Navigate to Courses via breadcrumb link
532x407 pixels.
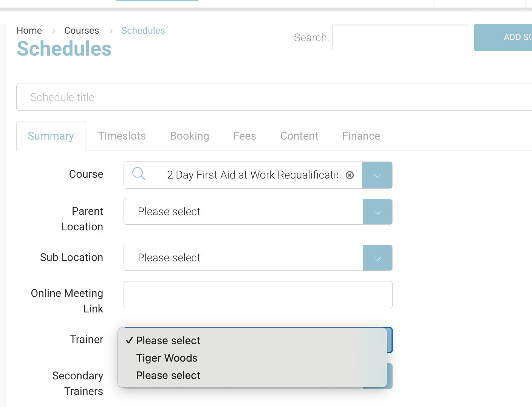(x=82, y=30)
